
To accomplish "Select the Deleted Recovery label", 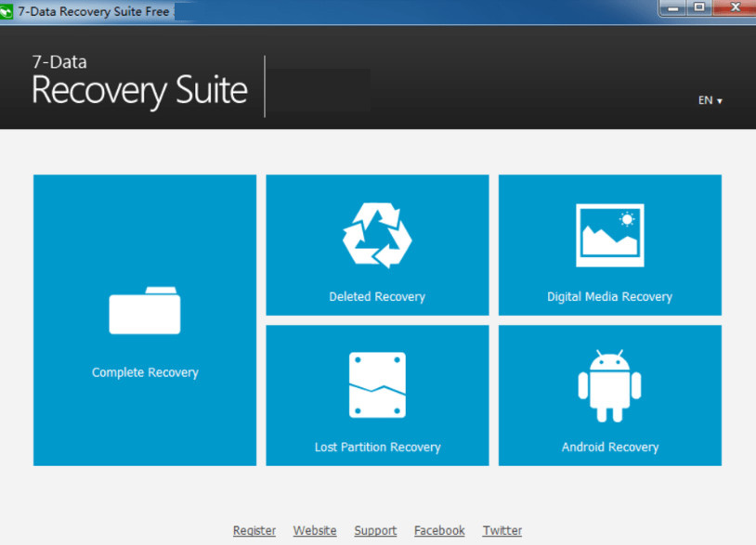I will 377,297.
